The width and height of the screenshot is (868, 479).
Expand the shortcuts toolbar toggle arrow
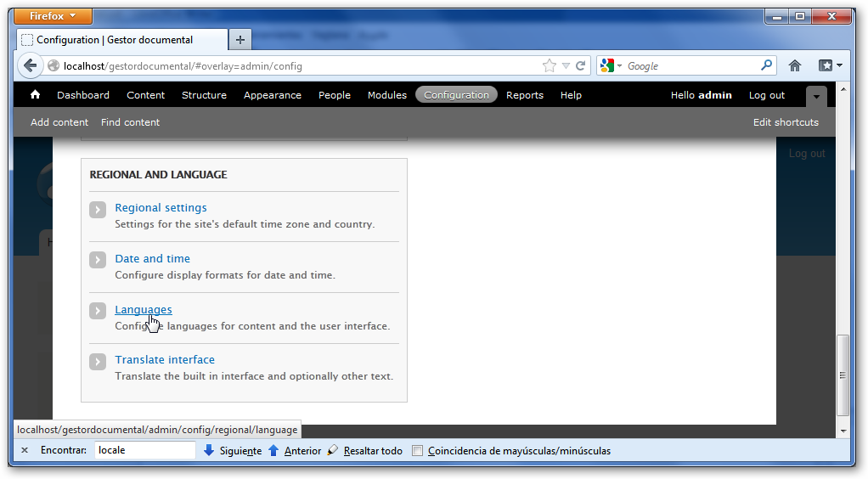[815, 96]
